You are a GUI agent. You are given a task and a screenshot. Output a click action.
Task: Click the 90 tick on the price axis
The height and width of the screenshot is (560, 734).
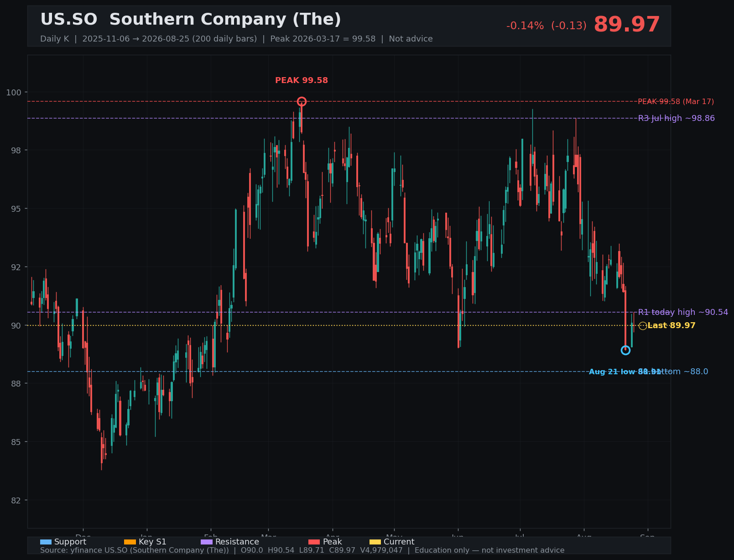16,325
